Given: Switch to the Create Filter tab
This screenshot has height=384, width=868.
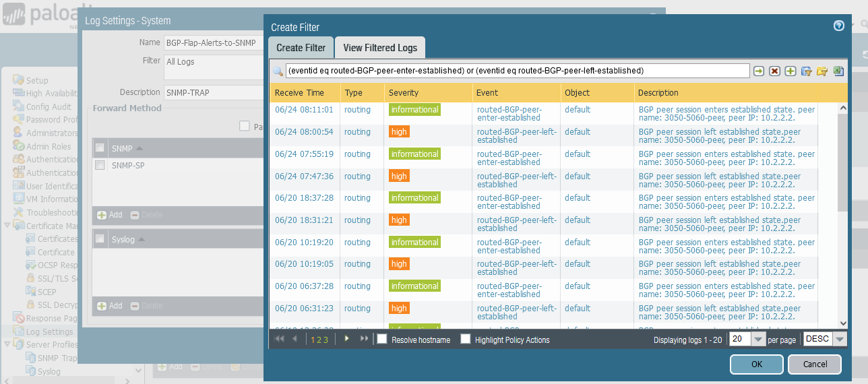Looking at the screenshot, I should click(x=301, y=47).
